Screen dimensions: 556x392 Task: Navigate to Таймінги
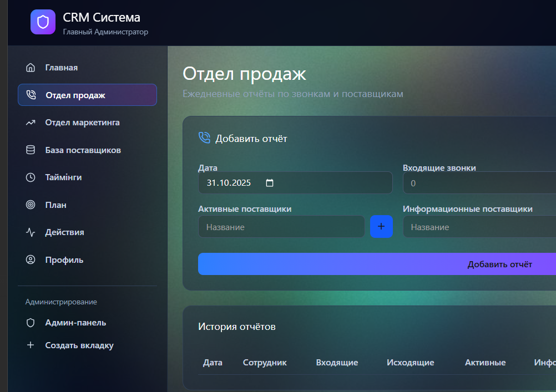click(87, 177)
